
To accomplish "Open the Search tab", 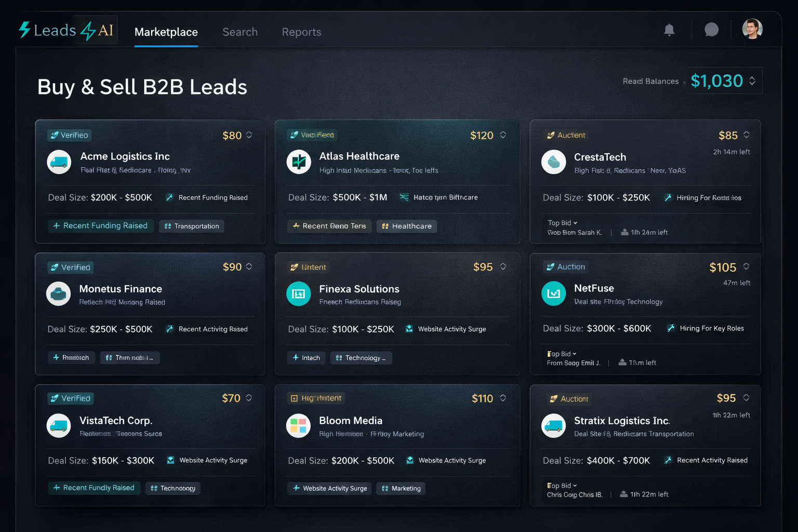I will click(x=240, y=32).
